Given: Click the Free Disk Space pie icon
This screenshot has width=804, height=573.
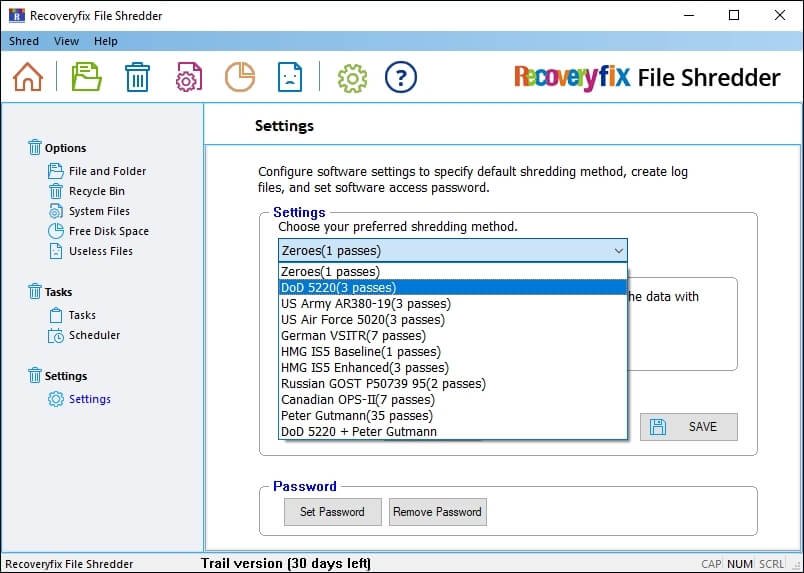Looking at the screenshot, I should pos(239,77).
